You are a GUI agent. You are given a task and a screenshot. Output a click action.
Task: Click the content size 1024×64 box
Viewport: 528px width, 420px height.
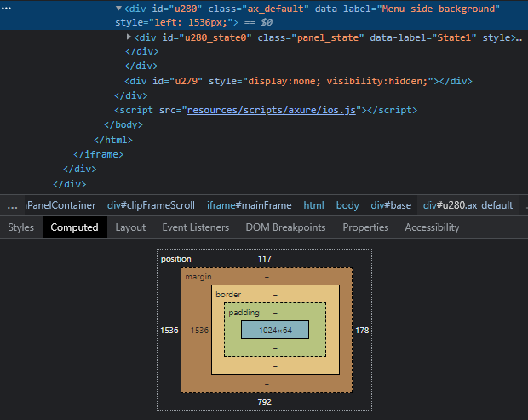point(275,330)
